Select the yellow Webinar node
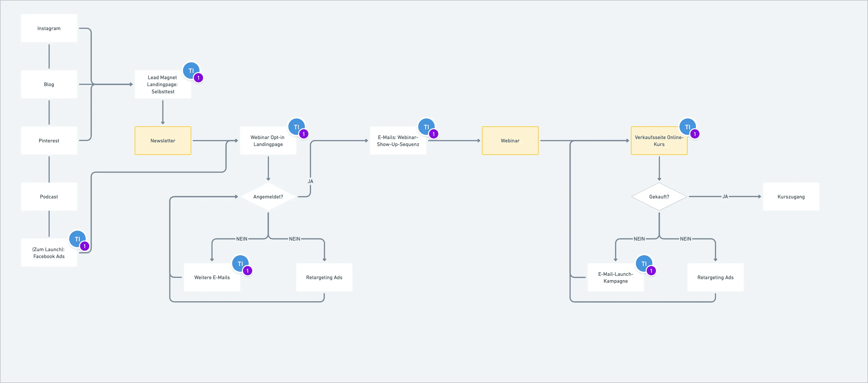The width and height of the screenshot is (868, 383). click(510, 141)
